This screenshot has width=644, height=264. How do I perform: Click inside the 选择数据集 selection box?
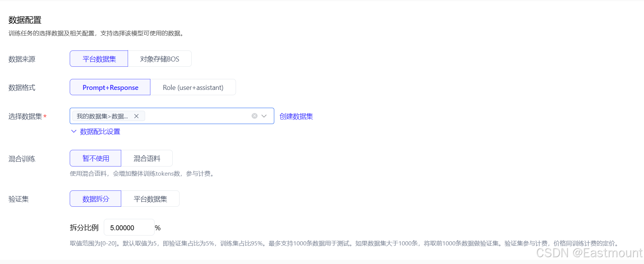(172, 116)
